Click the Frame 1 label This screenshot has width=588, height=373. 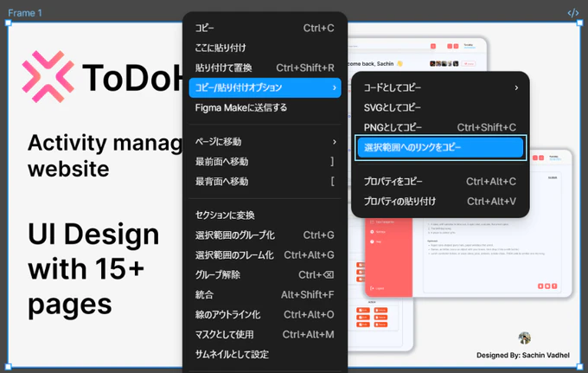(x=25, y=13)
